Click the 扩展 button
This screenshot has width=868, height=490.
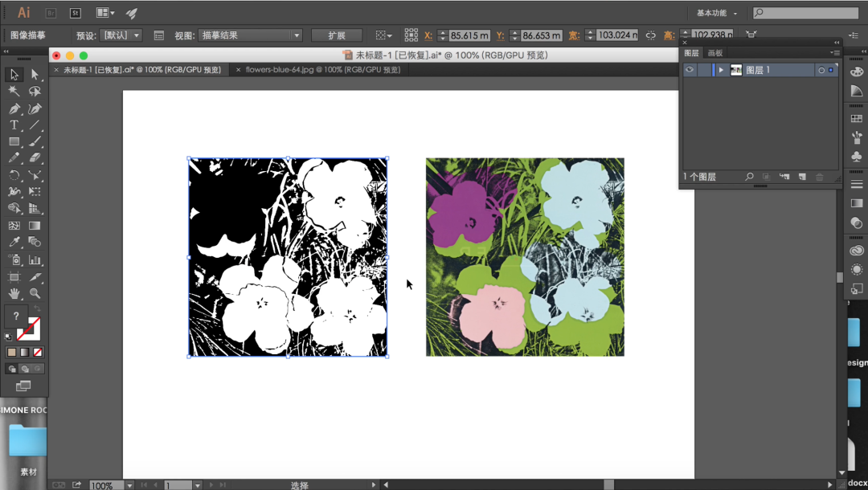pyautogui.click(x=337, y=35)
